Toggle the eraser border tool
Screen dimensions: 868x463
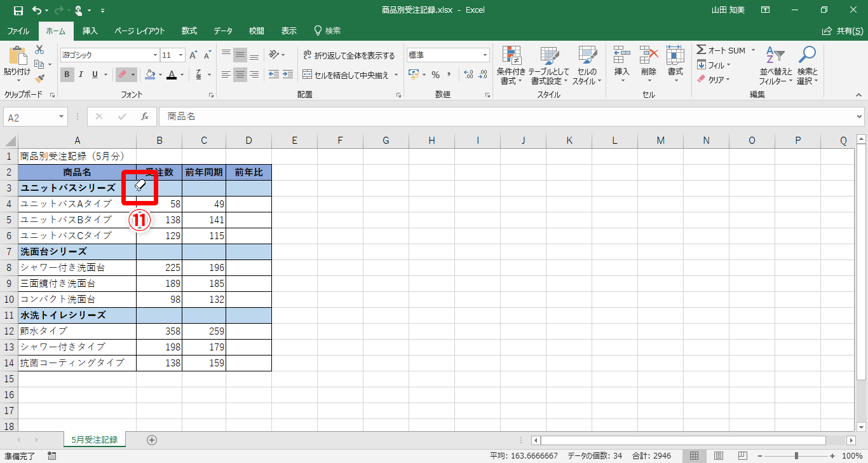click(x=123, y=74)
